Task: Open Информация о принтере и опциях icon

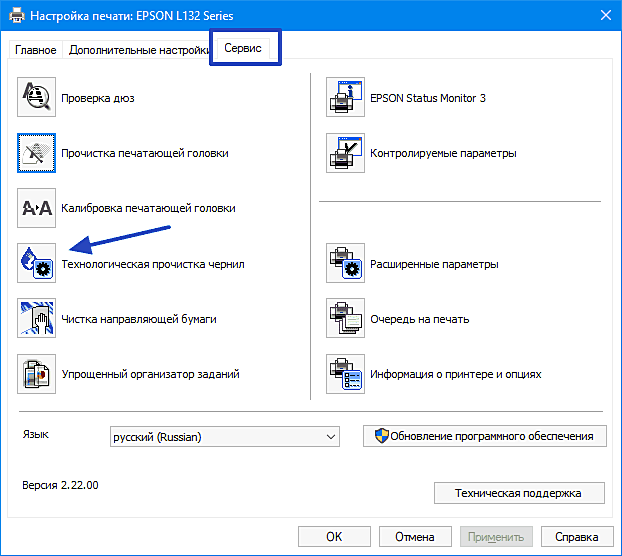Action: (346, 374)
